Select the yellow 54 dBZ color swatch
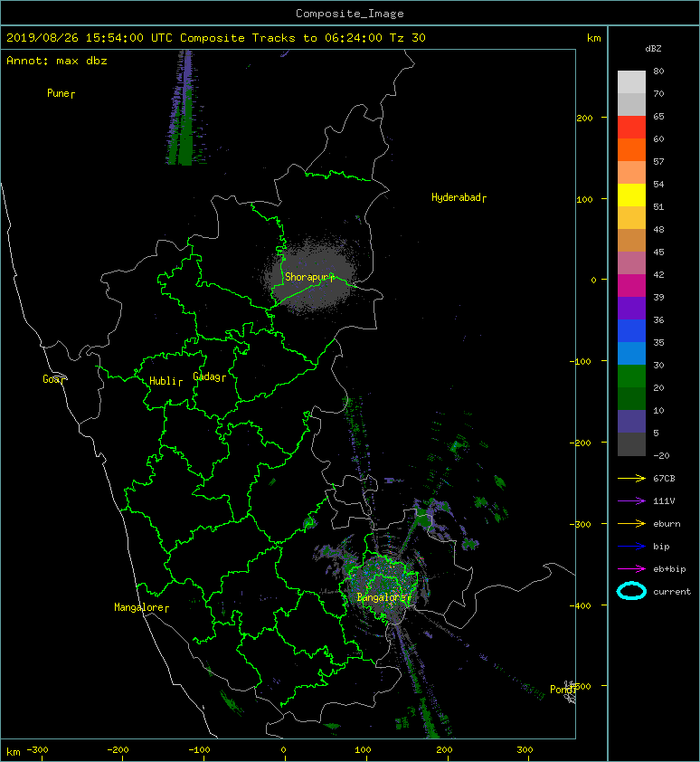Viewport: 700px width, 762px height. pyautogui.click(x=631, y=195)
